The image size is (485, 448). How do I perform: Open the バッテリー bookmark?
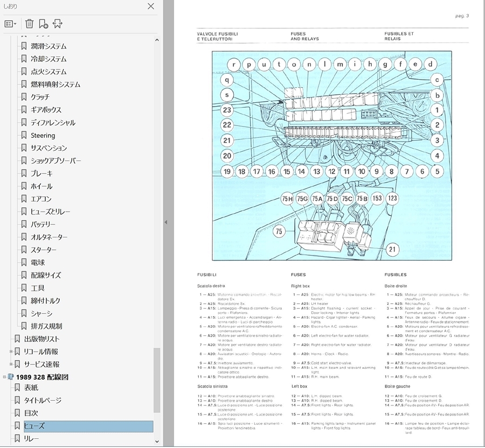(43, 225)
